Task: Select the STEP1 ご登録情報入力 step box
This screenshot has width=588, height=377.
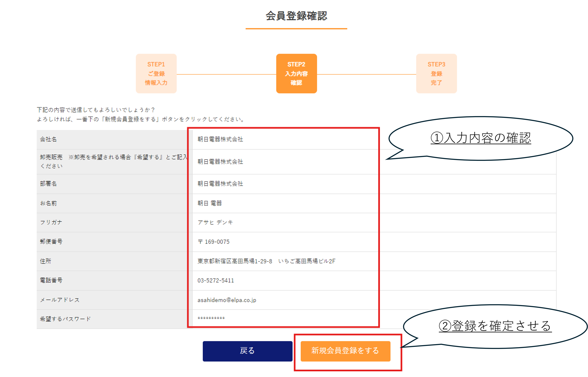Action: pyautogui.click(x=156, y=73)
